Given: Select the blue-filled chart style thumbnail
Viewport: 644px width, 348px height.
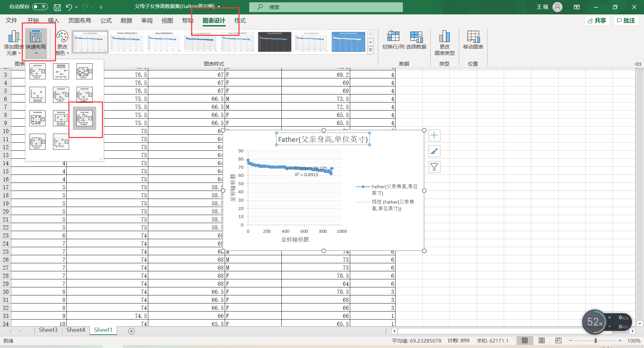Looking at the screenshot, I should [x=348, y=42].
